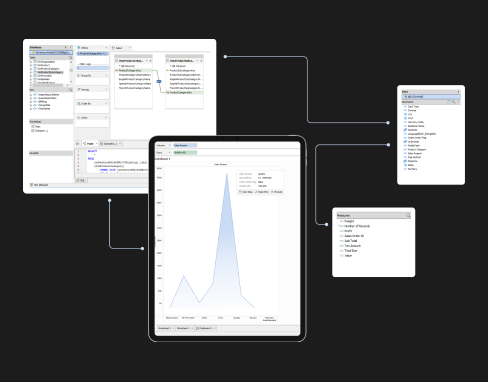The width and height of the screenshot is (488, 382).
Task: Click the Dashboard 1 tab grid icon
Action: (x=198, y=328)
